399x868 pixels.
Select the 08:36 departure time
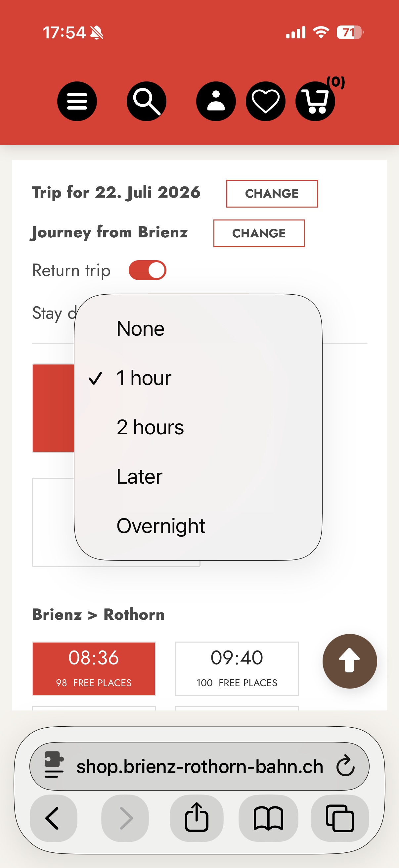[94, 668]
